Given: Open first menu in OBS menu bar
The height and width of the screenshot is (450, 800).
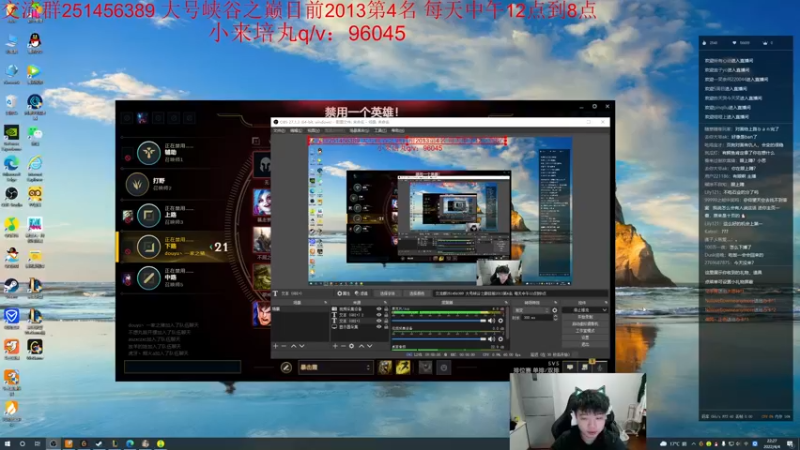Looking at the screenshot, I should tap(279, 131).
